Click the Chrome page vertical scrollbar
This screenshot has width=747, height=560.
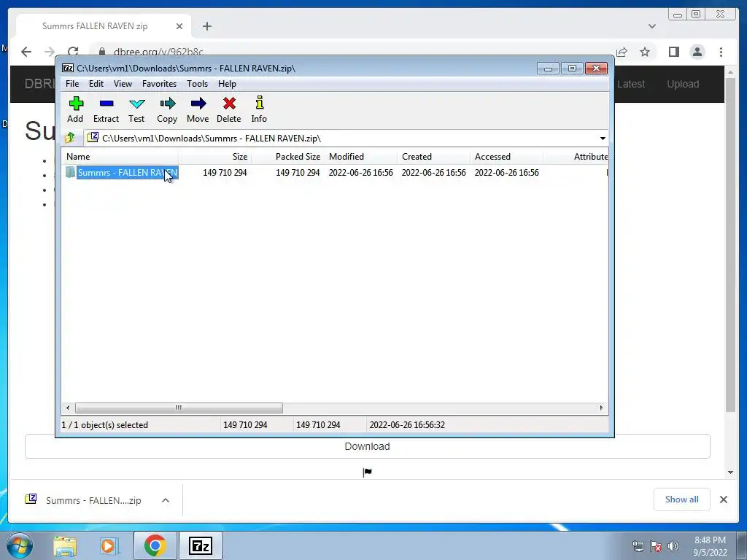[730, 244]
